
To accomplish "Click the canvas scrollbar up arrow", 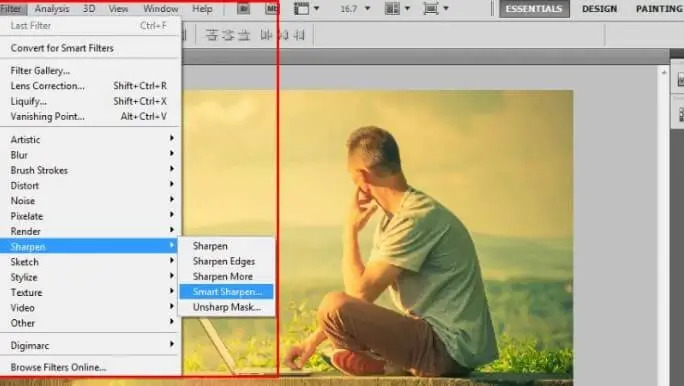I will [664, 72].
